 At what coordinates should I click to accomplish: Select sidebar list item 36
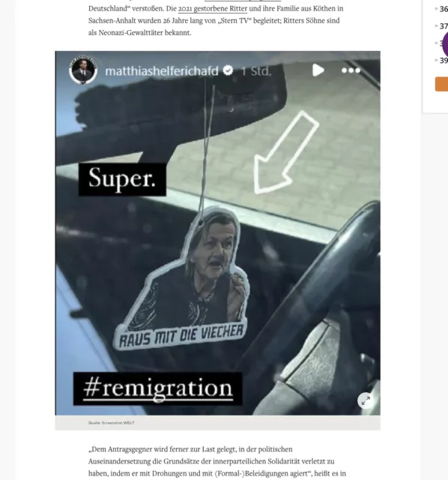[444, 9]
